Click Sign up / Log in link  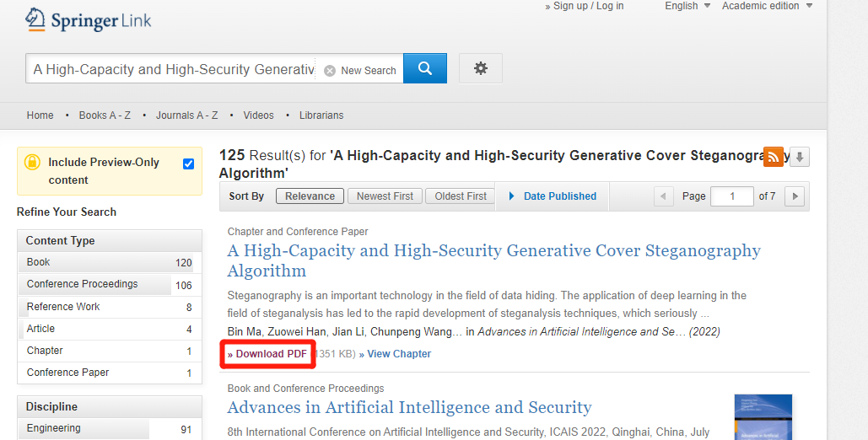pyautogui.click(x=588, y=6)
